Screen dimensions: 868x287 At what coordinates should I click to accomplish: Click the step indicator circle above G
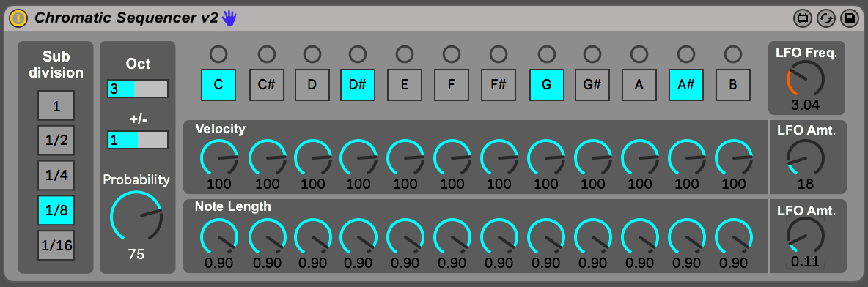pyautogui.click(x=546, y=53)
